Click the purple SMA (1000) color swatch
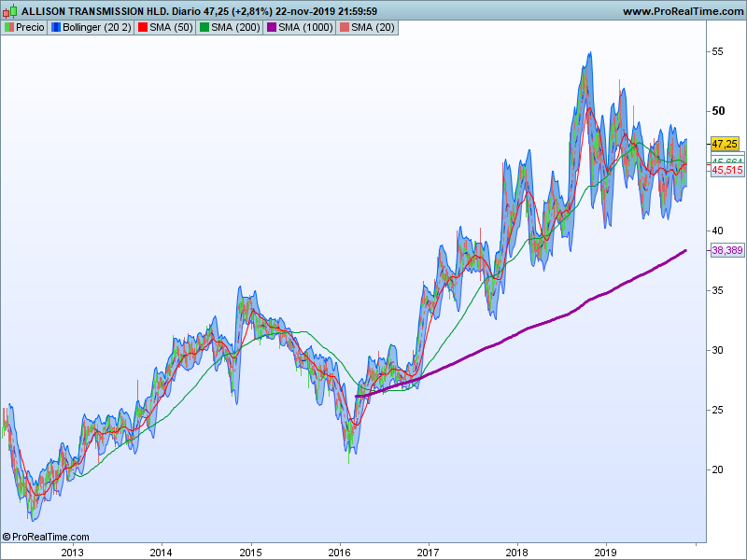This screenshot has height=560, width=747. click(x=272, y=28)
